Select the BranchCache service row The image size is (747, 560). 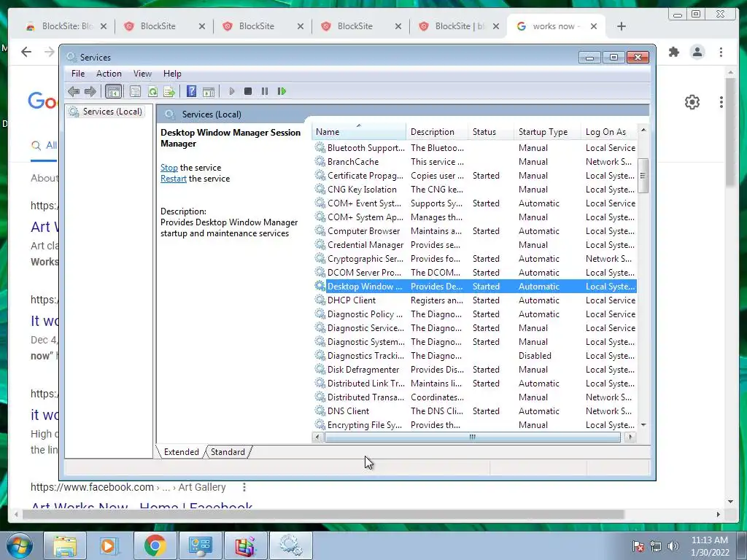click(475, 162)
